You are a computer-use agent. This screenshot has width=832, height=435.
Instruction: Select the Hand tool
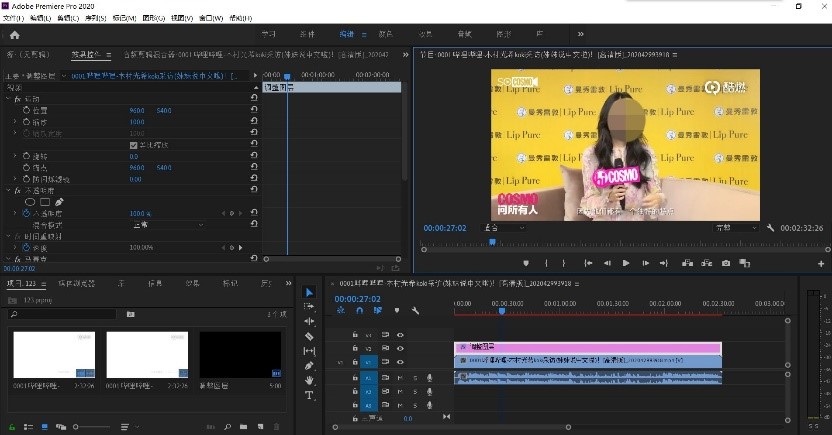[309, 380]
